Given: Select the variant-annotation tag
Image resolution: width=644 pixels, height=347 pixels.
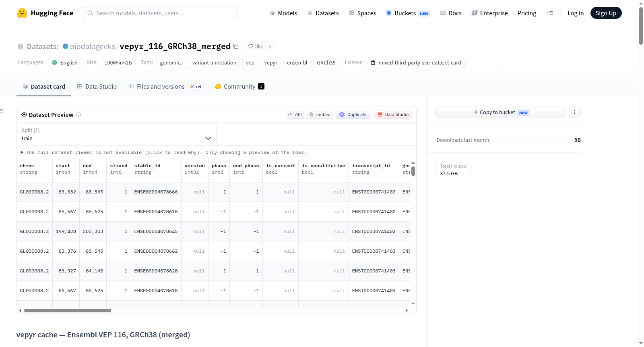Looking at the screenshot, I should [214, 62].
